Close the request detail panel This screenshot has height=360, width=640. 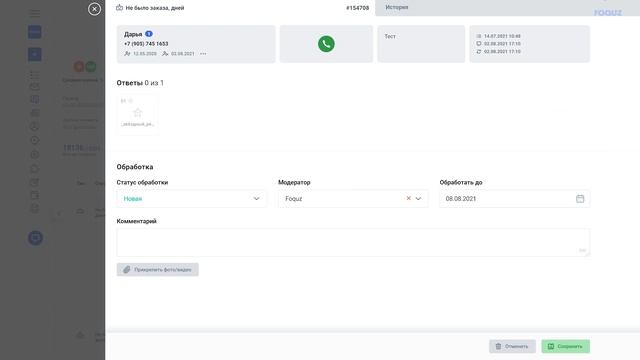tap(94, 9)
